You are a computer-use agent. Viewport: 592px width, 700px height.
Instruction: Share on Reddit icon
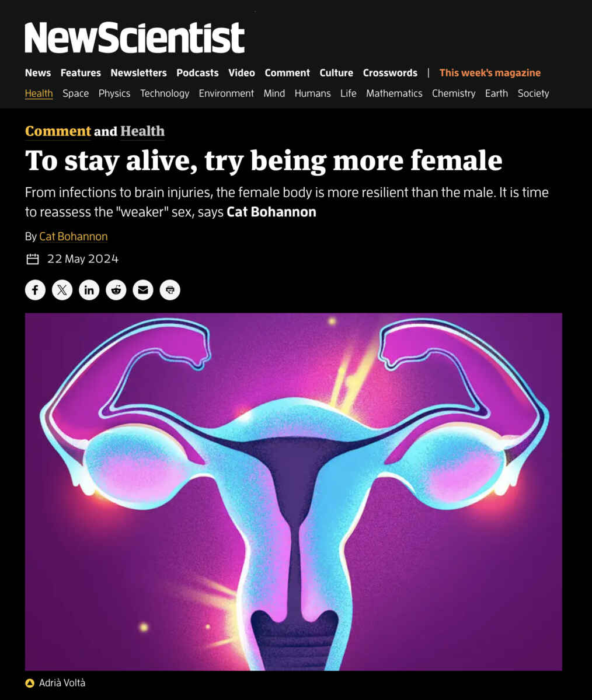click(x=116, y=290)
